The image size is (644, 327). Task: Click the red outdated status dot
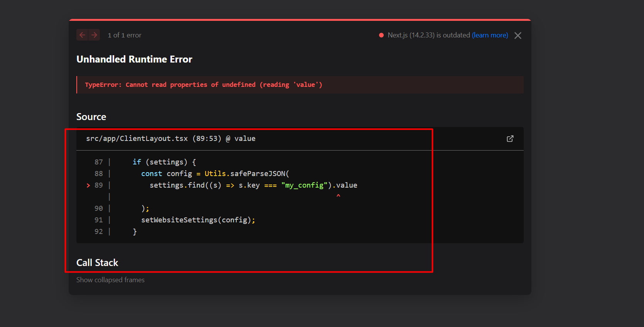(x=381, y=35)
